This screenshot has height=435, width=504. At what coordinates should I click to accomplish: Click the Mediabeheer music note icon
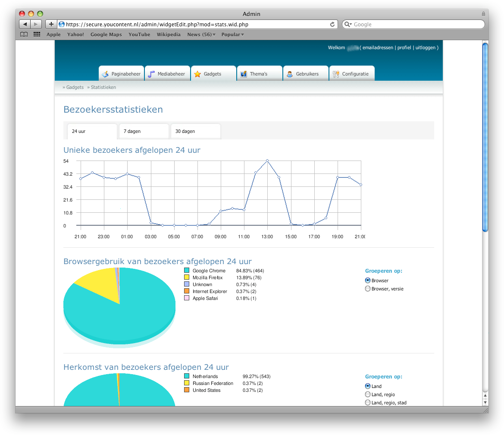pos(151,74)
